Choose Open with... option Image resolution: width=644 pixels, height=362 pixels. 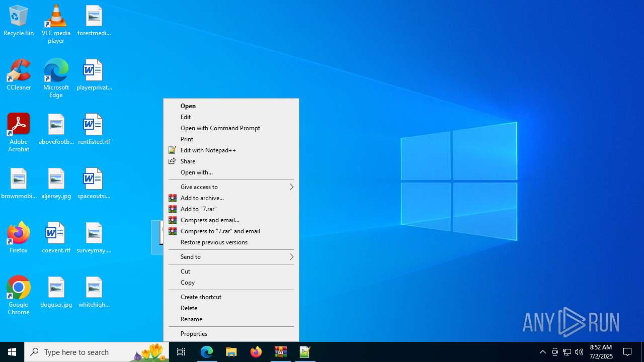(231, 172)
